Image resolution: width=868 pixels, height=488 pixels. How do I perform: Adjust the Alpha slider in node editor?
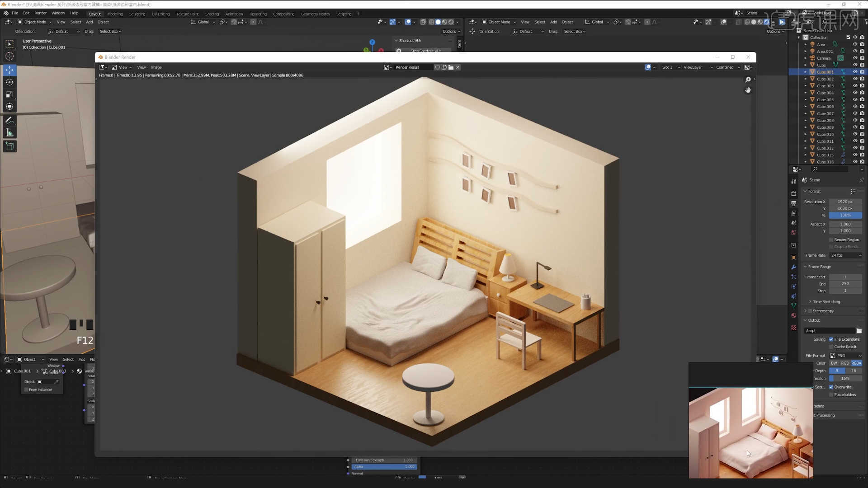pos(384,467)
